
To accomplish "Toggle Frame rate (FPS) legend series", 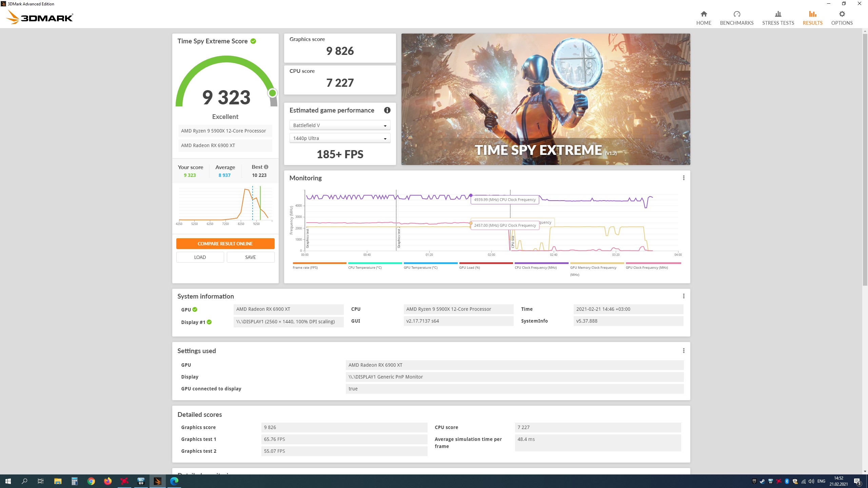I will click(305, 267).
